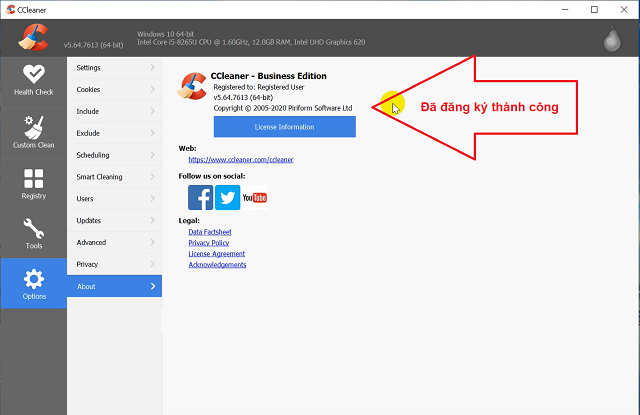Image resolution: width=640 pixels, height=415 pixels.
Task: Expand the Scheduling chevron arrow
Action: coord(152,155)
